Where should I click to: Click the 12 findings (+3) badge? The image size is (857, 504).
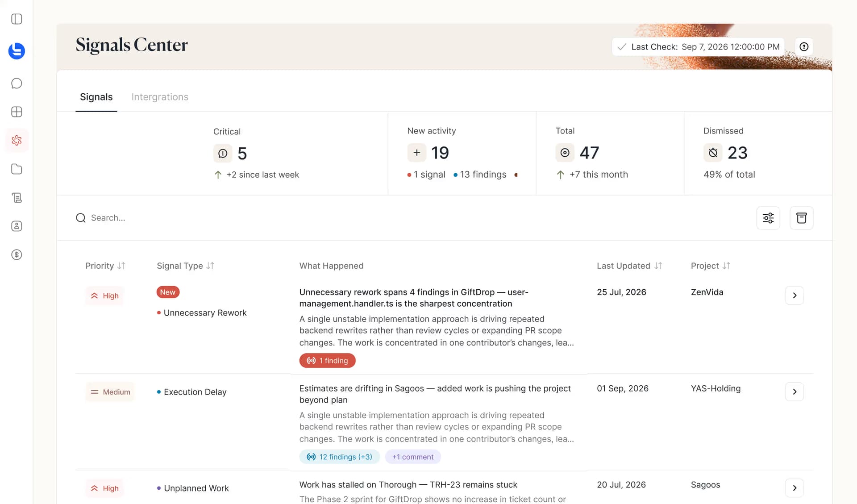click(x=340, y=457)
